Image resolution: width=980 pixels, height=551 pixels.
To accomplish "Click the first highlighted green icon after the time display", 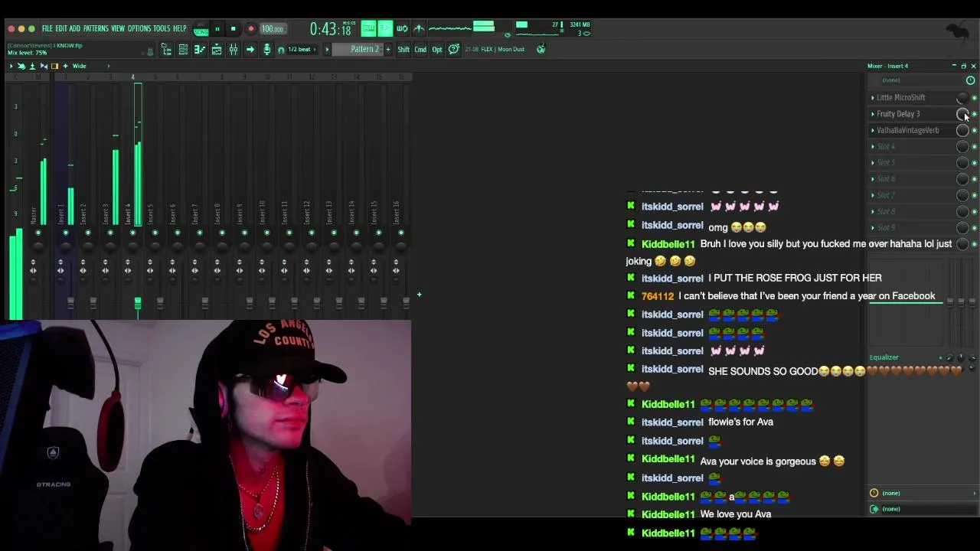I will pos(368,29).
